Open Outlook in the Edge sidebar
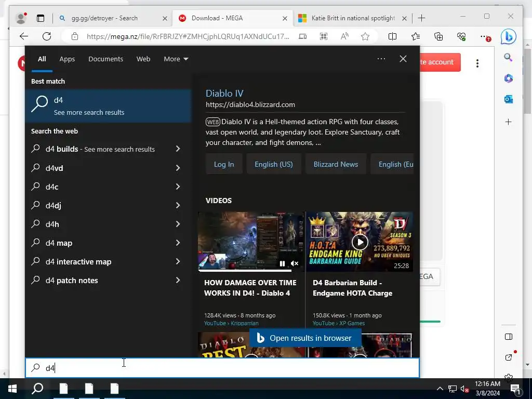The image size is (532, 399). [x=508, y=99]
